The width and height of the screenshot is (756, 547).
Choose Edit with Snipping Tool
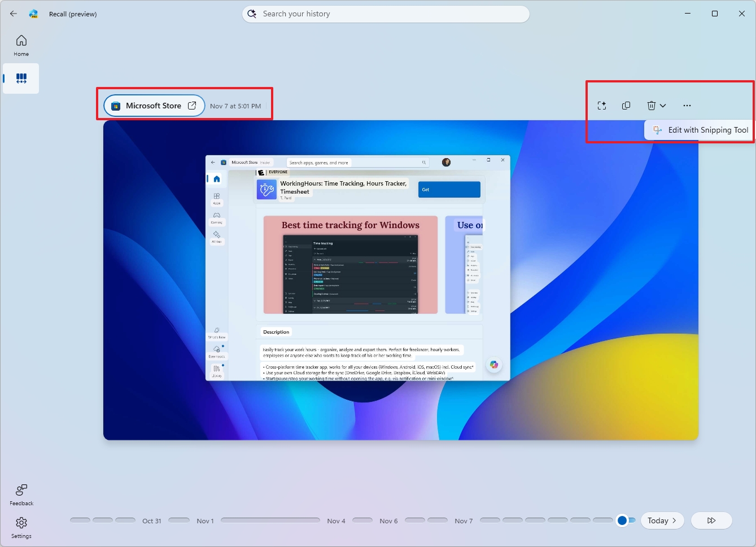(x=699, y=130)
